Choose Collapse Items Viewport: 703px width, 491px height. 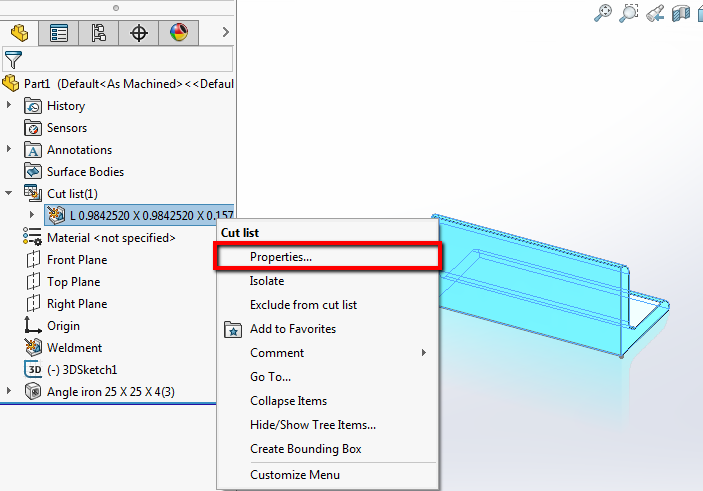pyautogui.click(x=328, y=400)
